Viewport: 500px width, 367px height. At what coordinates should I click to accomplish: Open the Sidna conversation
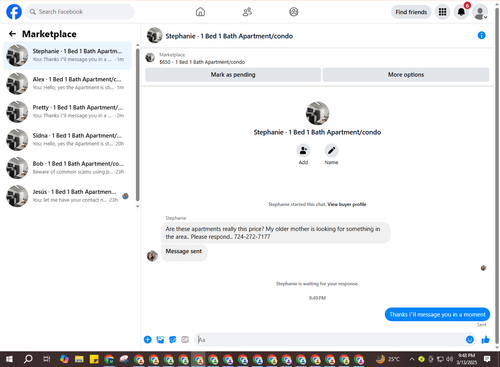click(x=68, y=140)
